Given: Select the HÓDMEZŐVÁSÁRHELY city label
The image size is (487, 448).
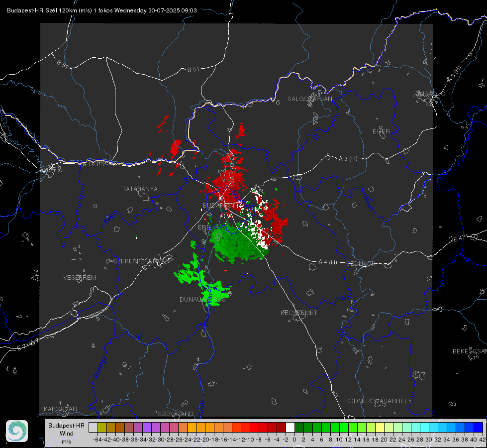Looking at the screenshot, I should 378,401.
